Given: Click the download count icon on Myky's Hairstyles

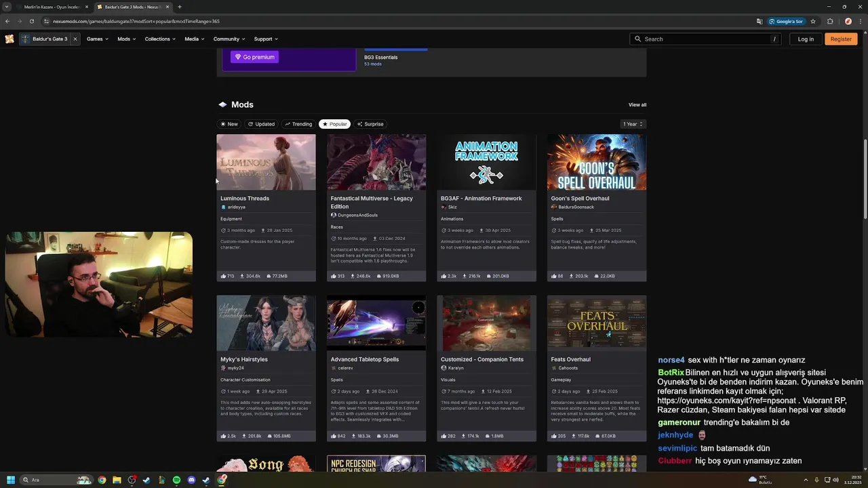Looking at the screenshot, I should pos(244,436).
